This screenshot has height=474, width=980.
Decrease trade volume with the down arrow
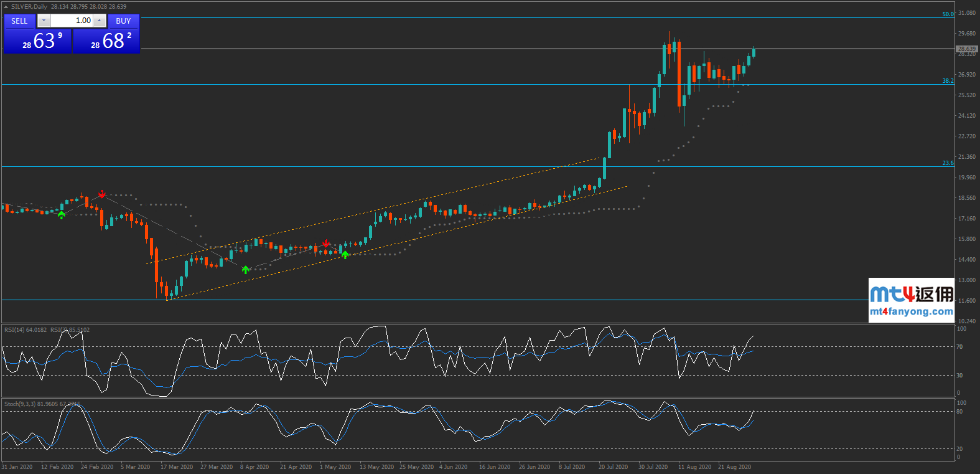click(x=44, y=21)
